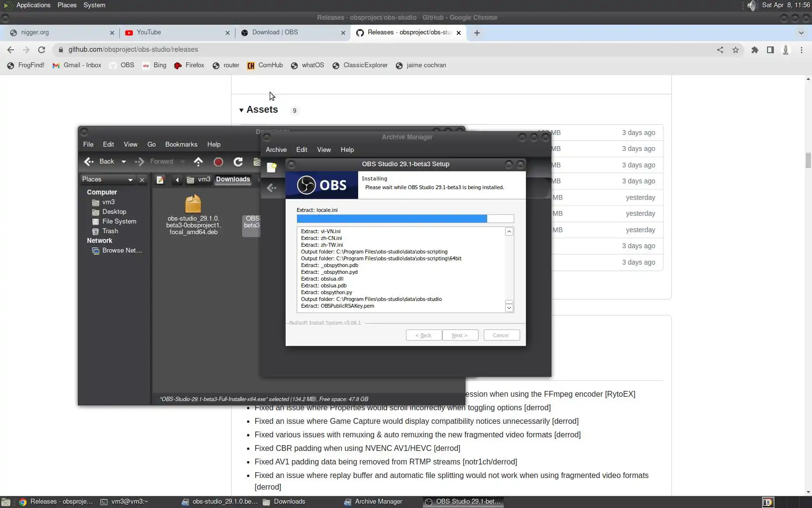Click Cancel in OBS Setup dialog
The height and width of the screenshot is (508, 812).
click(501, 335)
